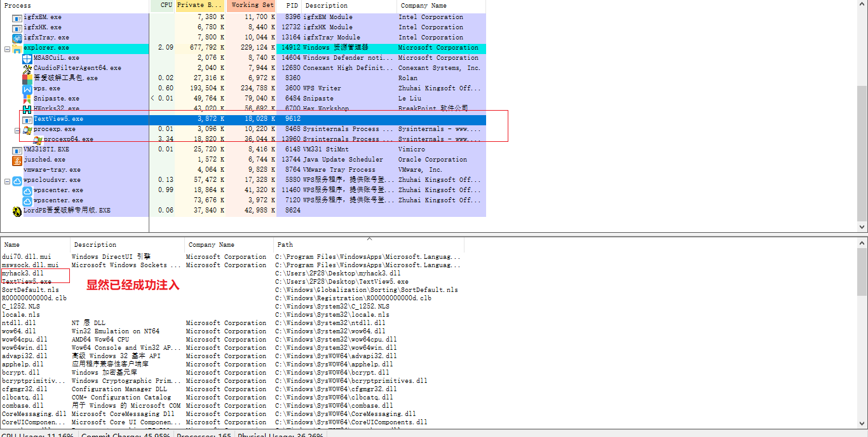Select locale.nls in the DLL list
The width and height of the screenshot is (868, 437).
point(21,314)
